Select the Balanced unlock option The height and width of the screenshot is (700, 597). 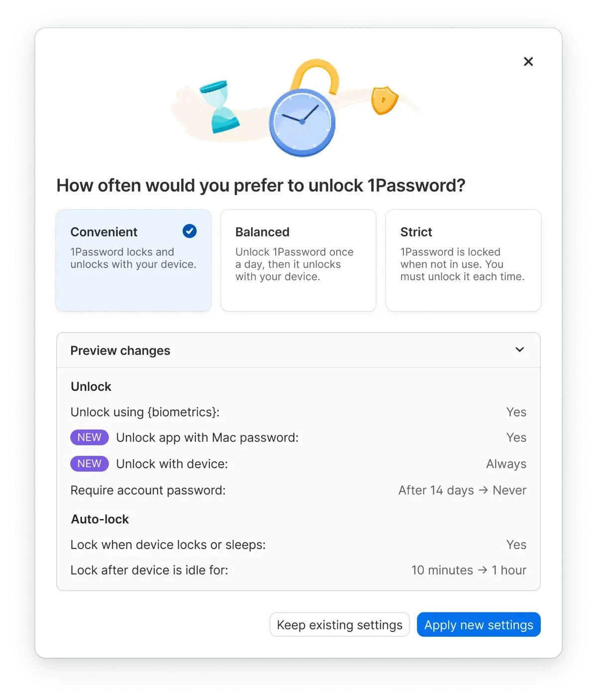point(298,260)
